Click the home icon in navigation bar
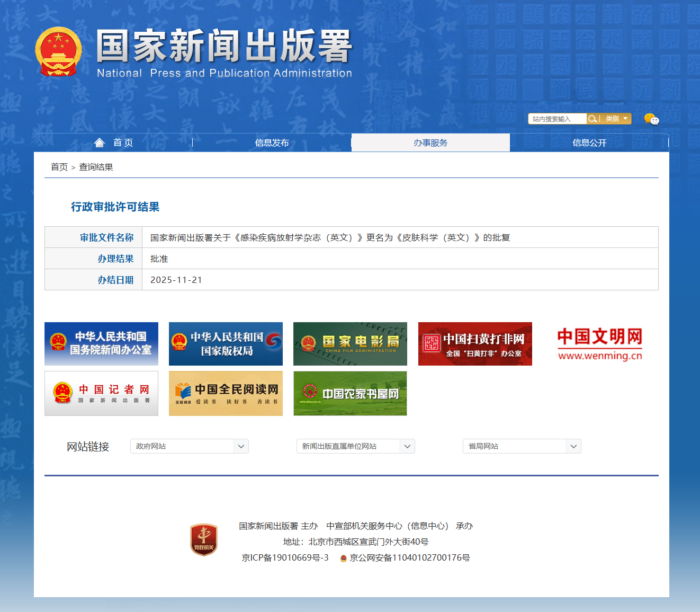Image resolution: width=700 pixels, height=612 pixels. pyautogui.click(x=100, y=143)
